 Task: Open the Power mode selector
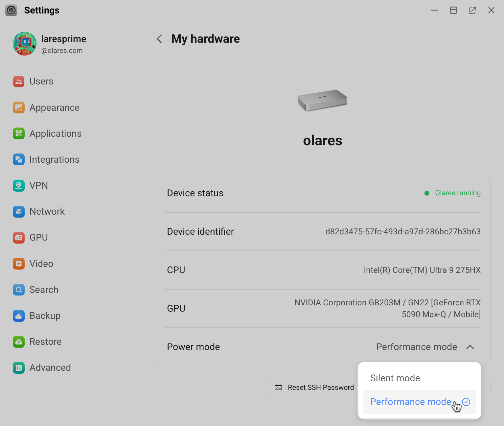click(x=416, y=347)
